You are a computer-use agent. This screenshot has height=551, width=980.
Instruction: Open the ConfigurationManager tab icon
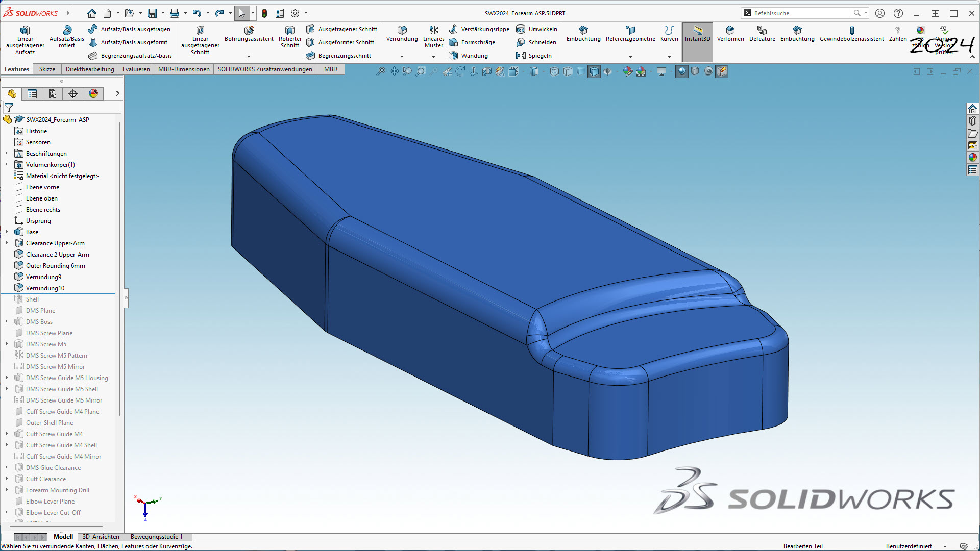[53, 93]
